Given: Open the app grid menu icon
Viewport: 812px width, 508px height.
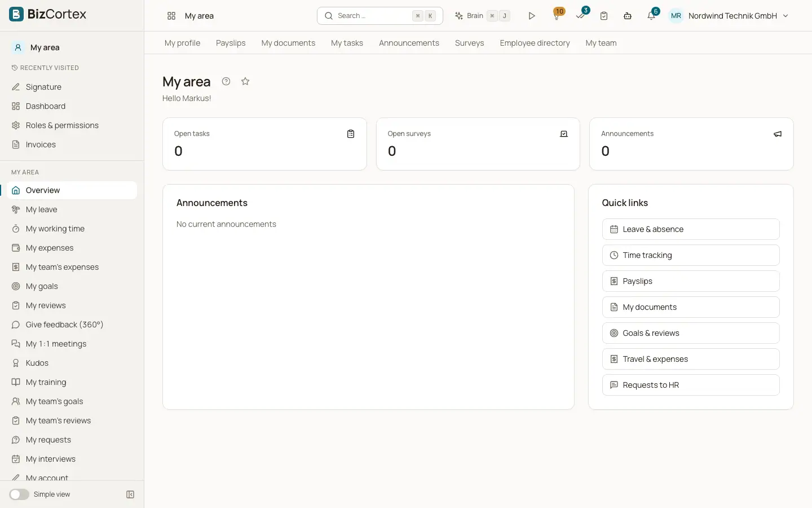Looking at the screenshot, I should click(x=171, y=16).
